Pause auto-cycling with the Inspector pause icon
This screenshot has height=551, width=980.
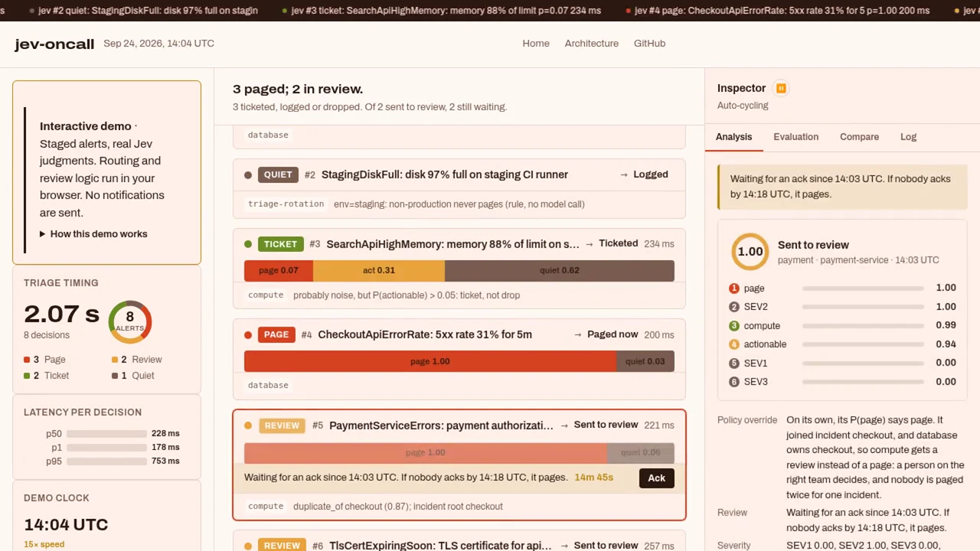(x=781, y=89)
